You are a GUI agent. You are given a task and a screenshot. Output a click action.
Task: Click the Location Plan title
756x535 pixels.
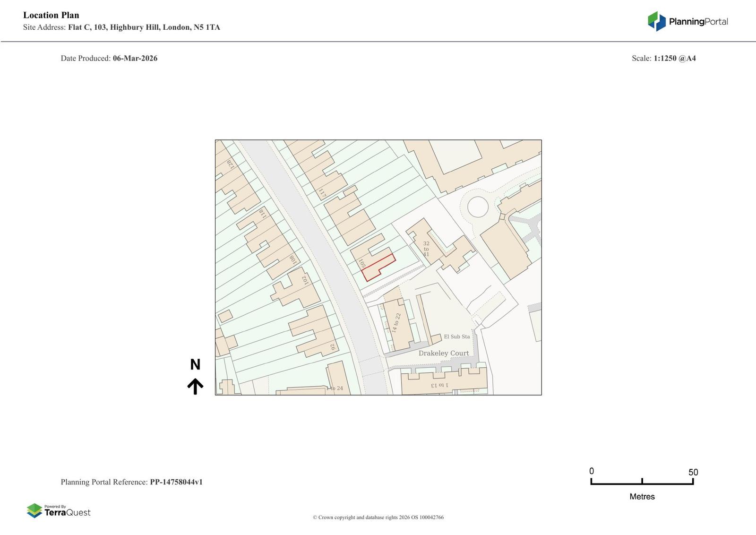pyautogui.click(x=51, y=15)
